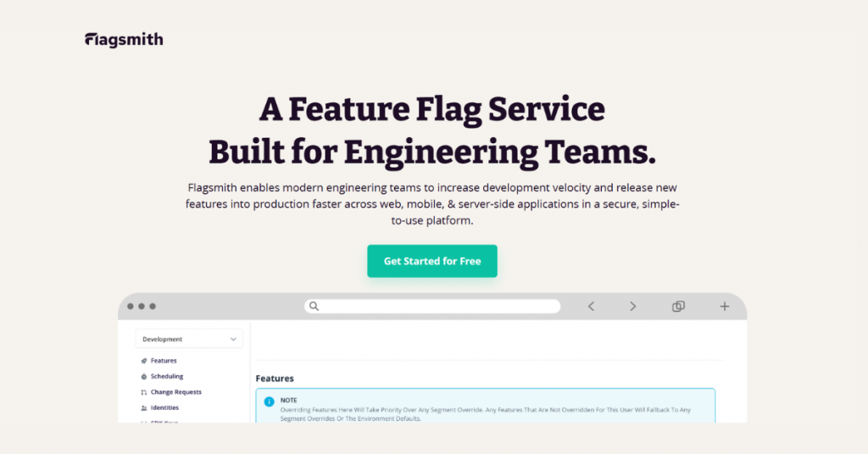This screenshot has height=454, width=868.
Task: Click the Features rocket icon
Action: click(x=144, y=361)
